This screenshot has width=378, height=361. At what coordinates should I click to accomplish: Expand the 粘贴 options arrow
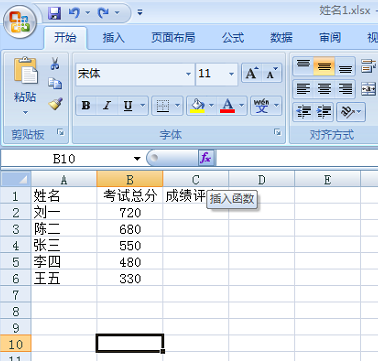[x=25, y=113]
